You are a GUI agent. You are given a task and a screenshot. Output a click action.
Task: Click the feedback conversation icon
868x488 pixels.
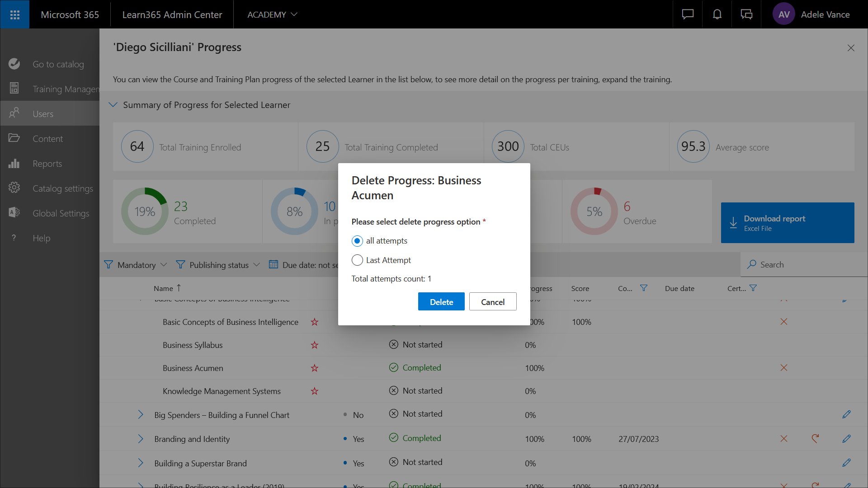(x=746, y=14)
